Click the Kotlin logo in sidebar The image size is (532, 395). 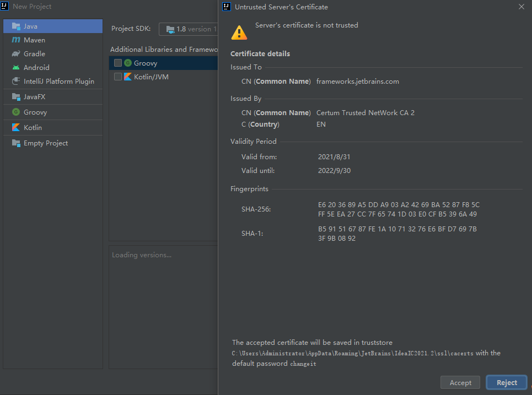pyautogui.click(x=16, y=127)
